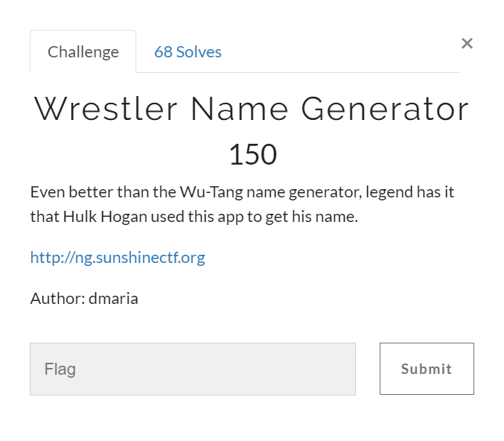Click the Wrestler Name Generator title
Image resolution: width=504 pixels, height=441 pixels.
coord(252,110)
